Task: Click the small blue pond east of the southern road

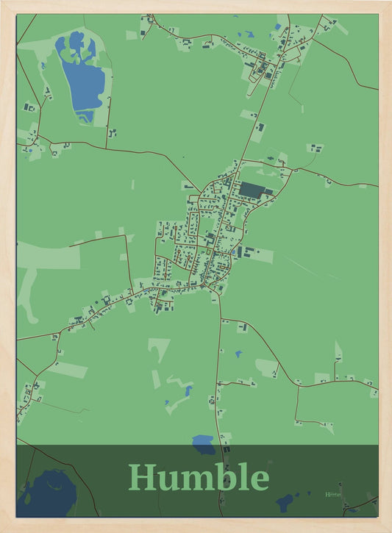Action: click(239, 354)
